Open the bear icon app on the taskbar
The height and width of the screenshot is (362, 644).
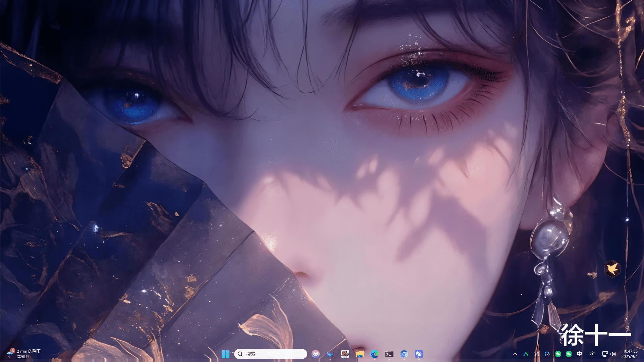(x=345, y=354)
